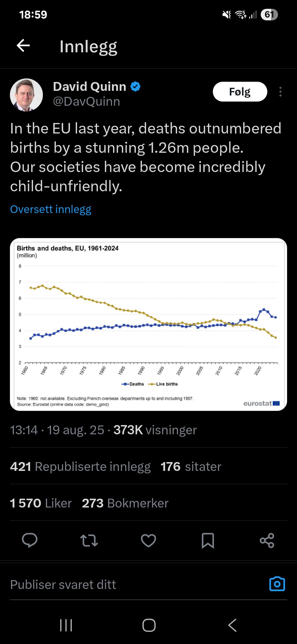Tap the back arrow in the header
Image resolution: width=297 pixels, height=644 pixels.
coord(23,46)
